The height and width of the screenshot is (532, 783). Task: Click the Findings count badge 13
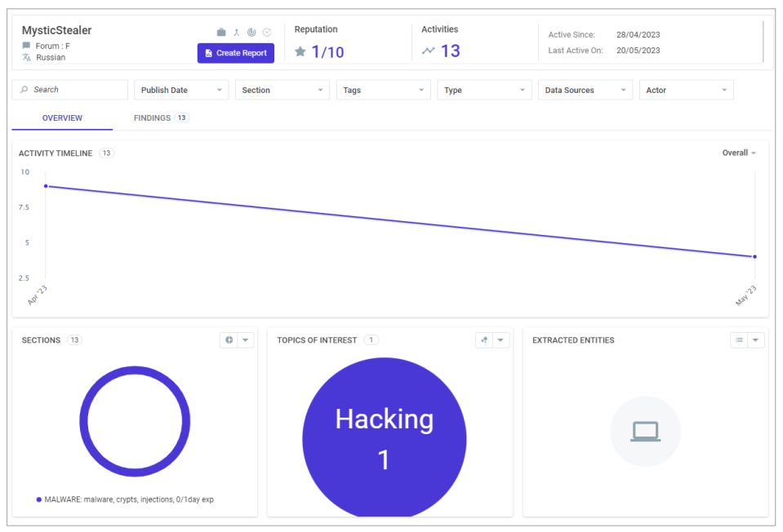tap(182, 117)
